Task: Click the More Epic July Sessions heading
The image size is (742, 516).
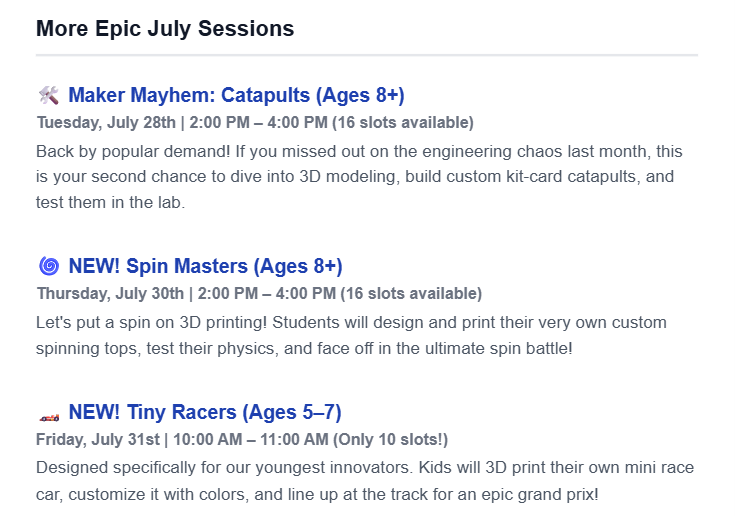Action: pos(165,28)
